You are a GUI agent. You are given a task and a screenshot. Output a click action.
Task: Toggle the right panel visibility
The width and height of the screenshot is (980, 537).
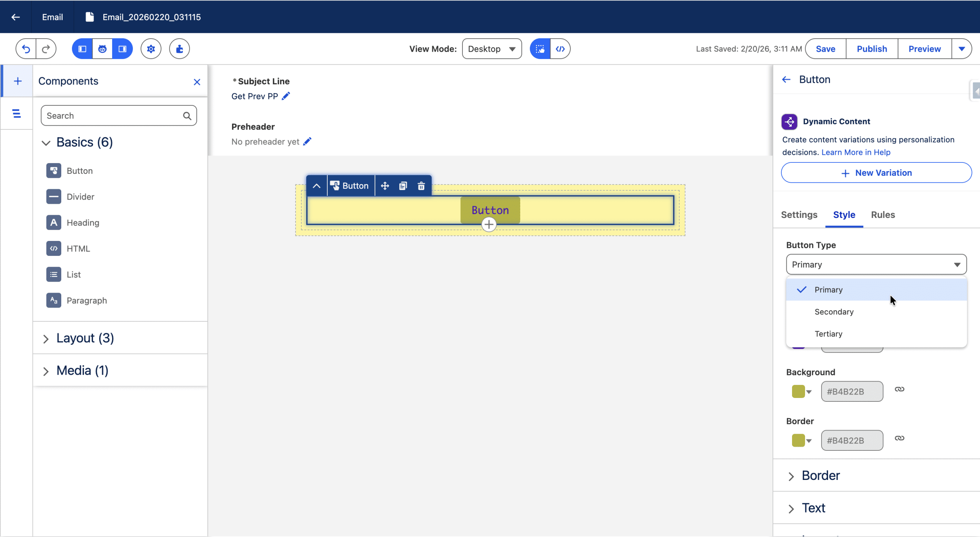122,49
